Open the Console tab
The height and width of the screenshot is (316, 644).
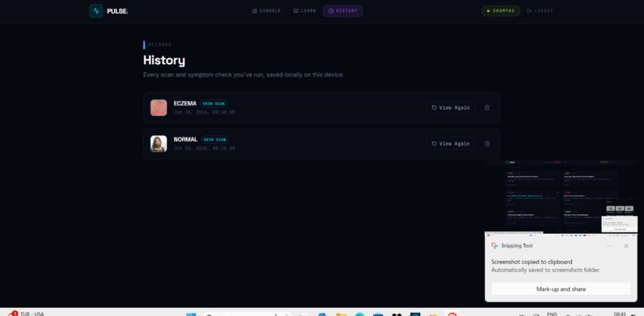267,11
